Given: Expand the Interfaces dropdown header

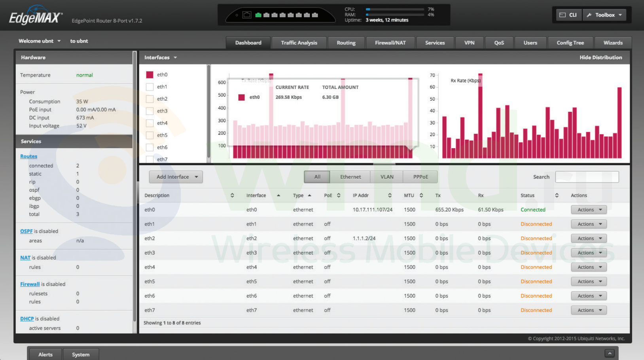Looking at the screenshot, I should pos(161,58).
